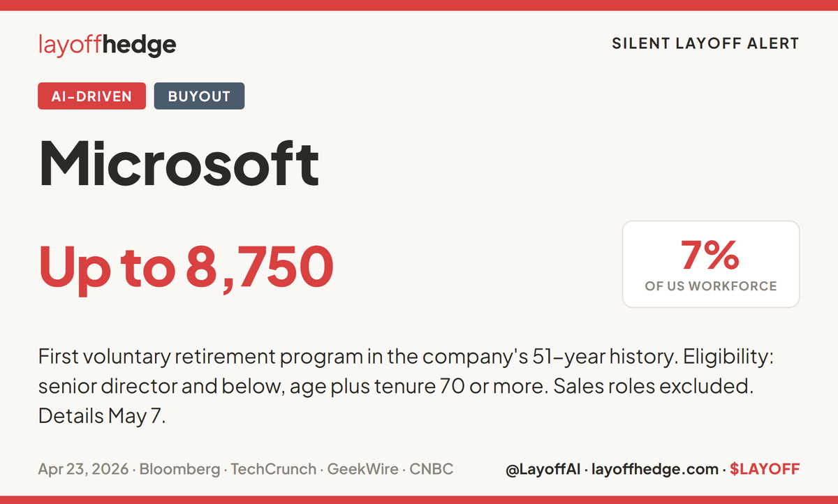Click the Microsoft company heading
This screenshot has height=504, width=838.
pos(179,165)
